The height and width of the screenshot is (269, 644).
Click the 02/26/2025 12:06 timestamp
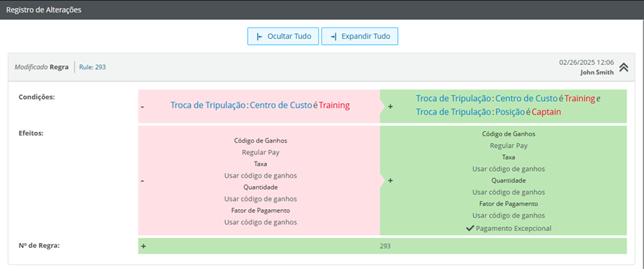click(586, 63)
